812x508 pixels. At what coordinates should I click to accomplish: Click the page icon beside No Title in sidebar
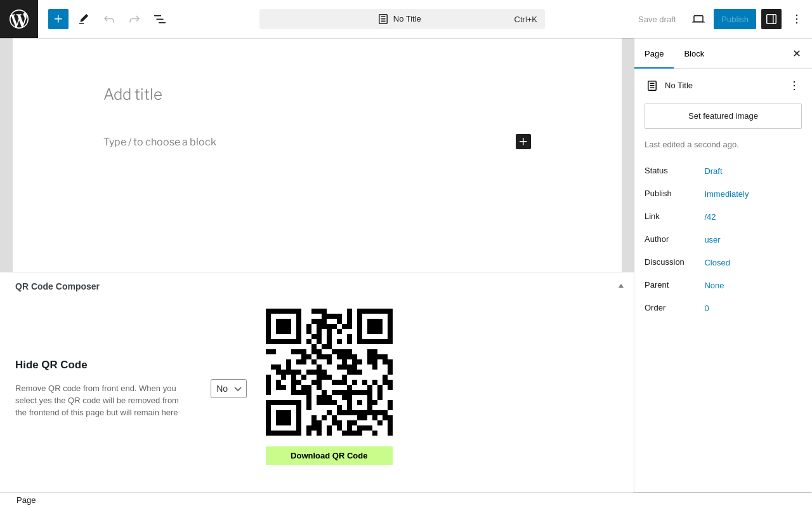coord(652,86)
